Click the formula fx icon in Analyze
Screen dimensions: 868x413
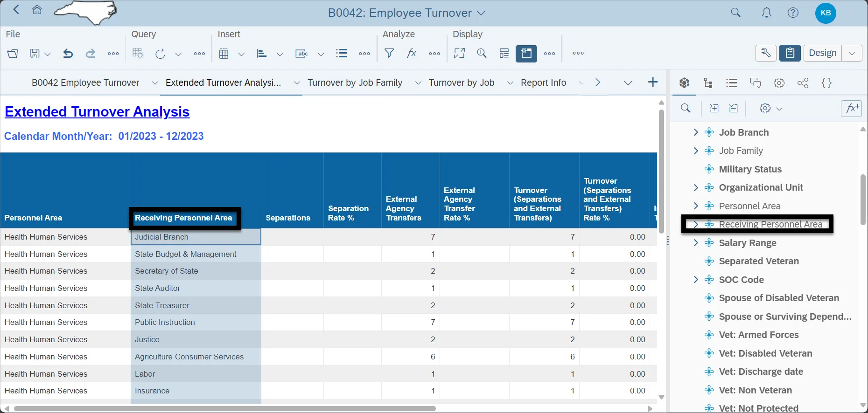411,53
